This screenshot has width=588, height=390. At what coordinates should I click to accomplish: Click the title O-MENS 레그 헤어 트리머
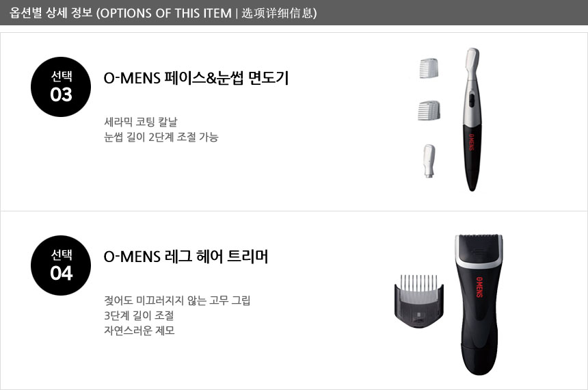(x=186, y=257)
